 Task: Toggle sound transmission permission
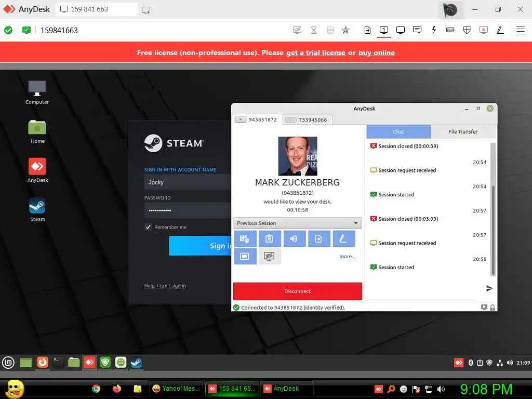click(x=295, y=238)
